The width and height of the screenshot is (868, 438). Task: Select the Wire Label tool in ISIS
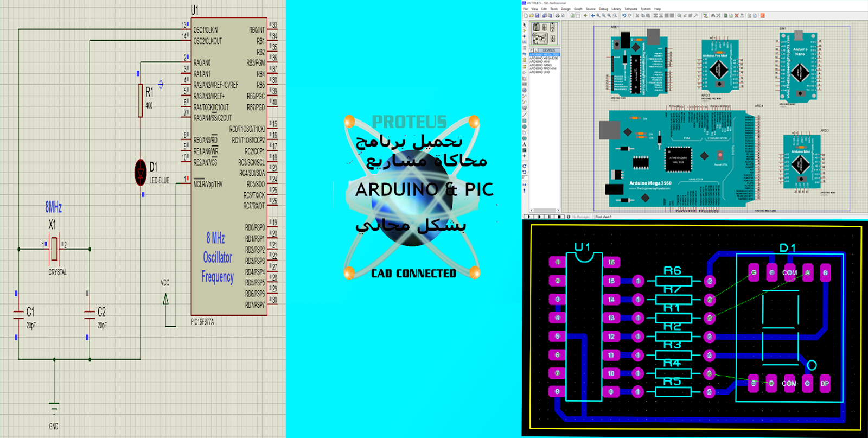click(x=525, y=42)
